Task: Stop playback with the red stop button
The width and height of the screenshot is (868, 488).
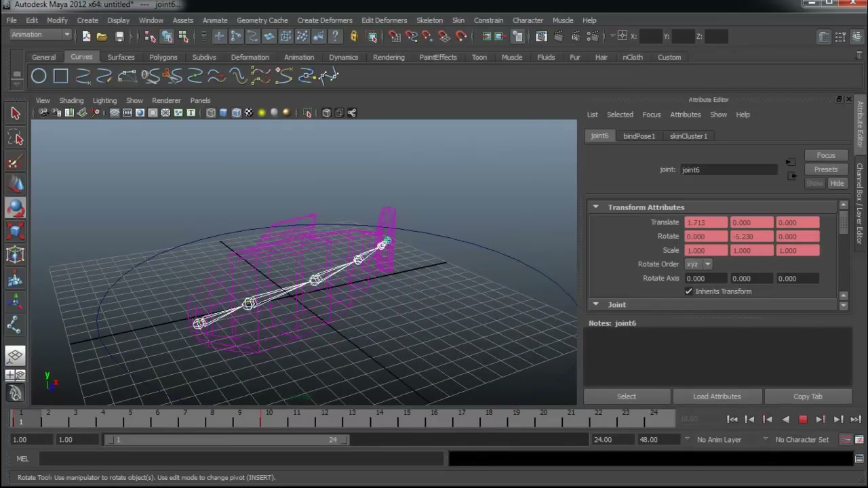Action: point(803,420)
